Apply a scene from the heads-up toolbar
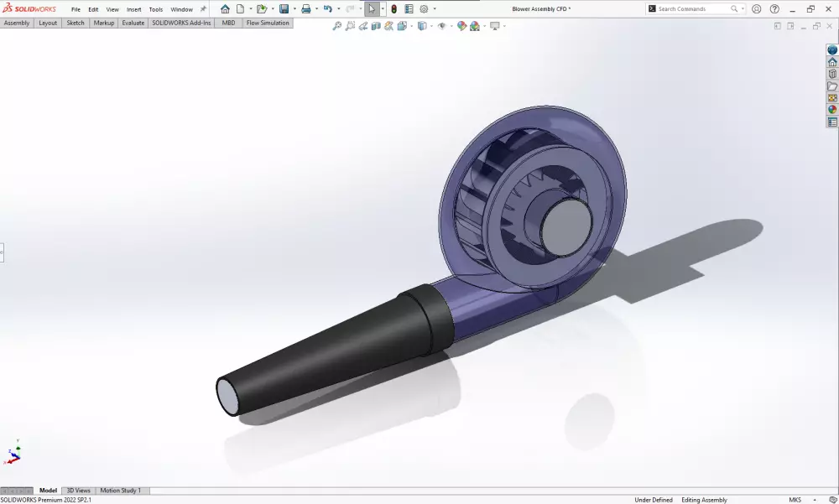Viewport: 839px width, 504px height. pyautogui.click(x=475, y=26)
